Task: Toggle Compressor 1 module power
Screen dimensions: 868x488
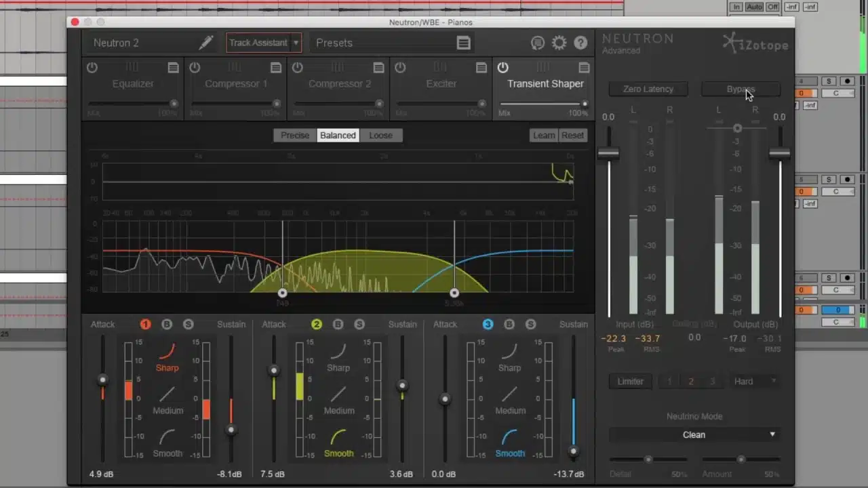Action: (x=195, y=68)
